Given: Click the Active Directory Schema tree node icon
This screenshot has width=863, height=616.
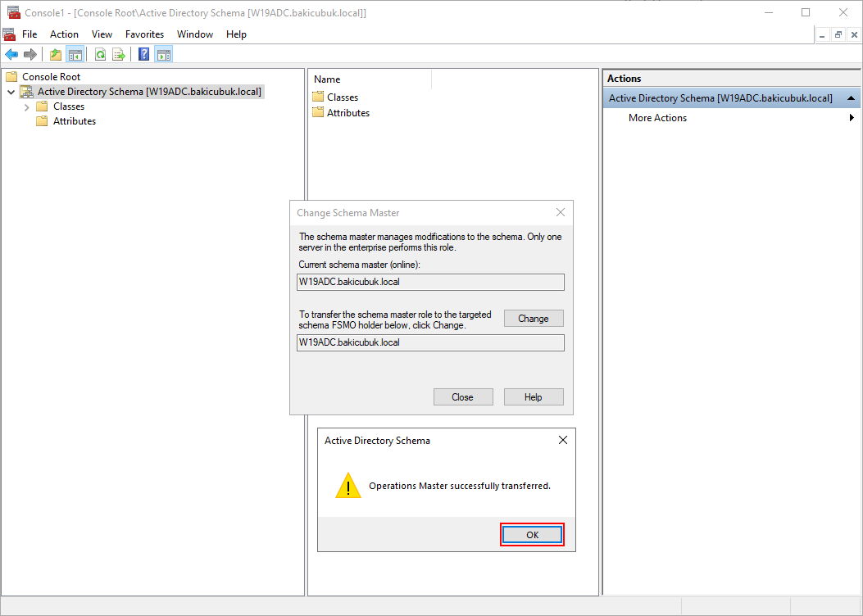Looking at the screenshot, I should point(26,91).
